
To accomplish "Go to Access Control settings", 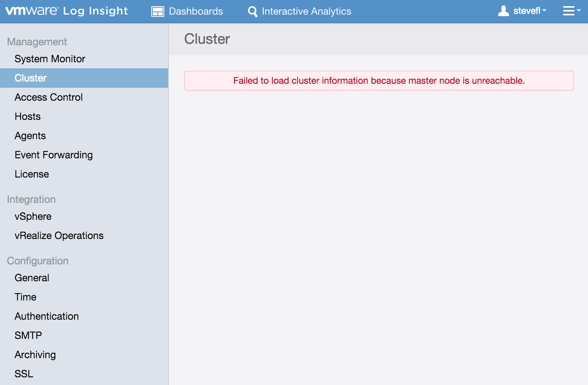I will point(49,97).
